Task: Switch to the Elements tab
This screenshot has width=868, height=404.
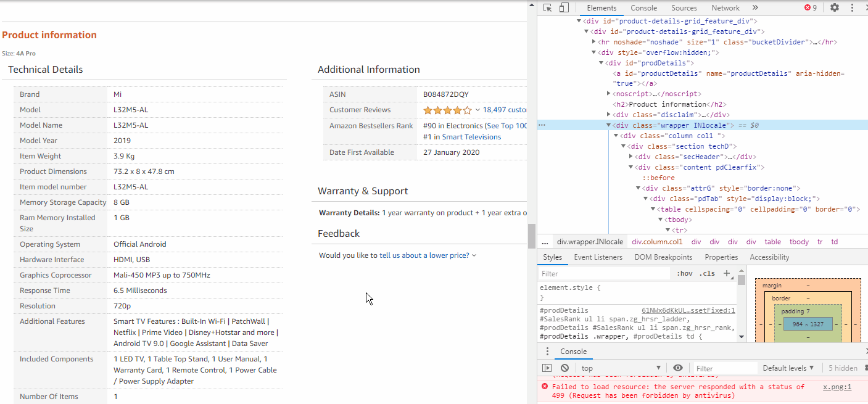Action: (x=601, y=8)
